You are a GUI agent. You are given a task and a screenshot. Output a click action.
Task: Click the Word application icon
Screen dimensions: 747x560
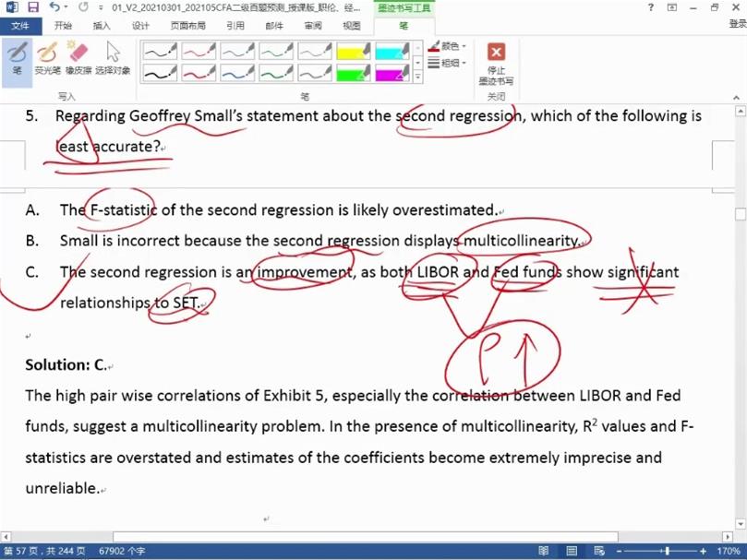[11, 7]
